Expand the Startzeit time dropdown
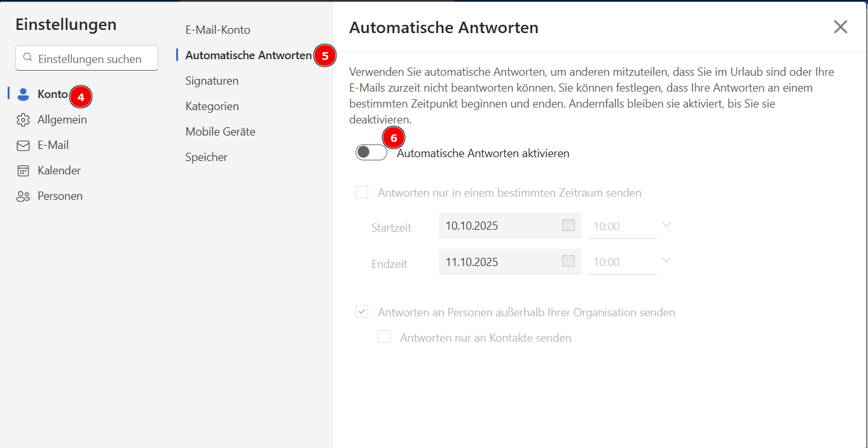The width and height of the screenshot is (868, 448). (666, 225)
